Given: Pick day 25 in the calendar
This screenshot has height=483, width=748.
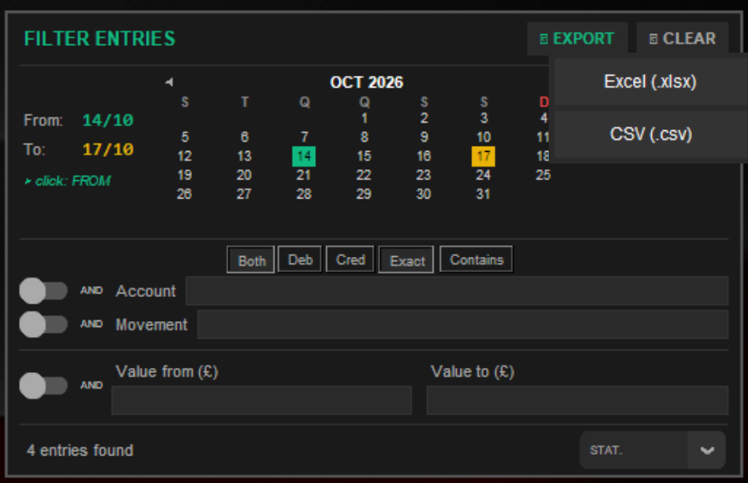Looking at the screenshot, I should pos(543,175).
